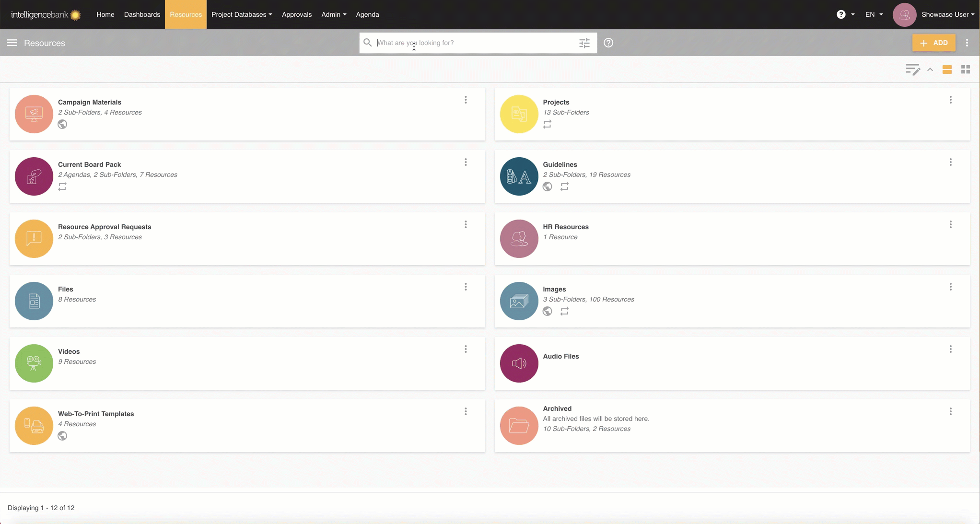Open the EN language dropdown
Image resolution: width=980 pixels, height=524 pixels.
point(874,14)
